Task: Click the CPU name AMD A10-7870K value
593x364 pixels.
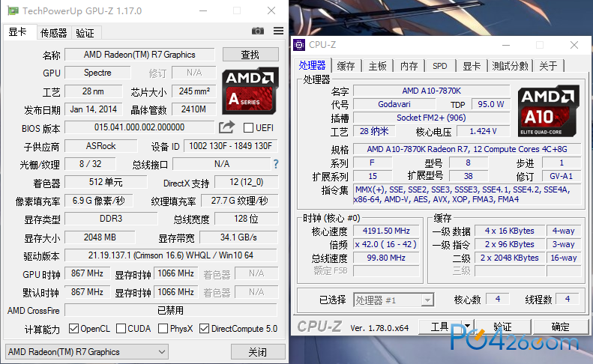Action: point(432,91)
